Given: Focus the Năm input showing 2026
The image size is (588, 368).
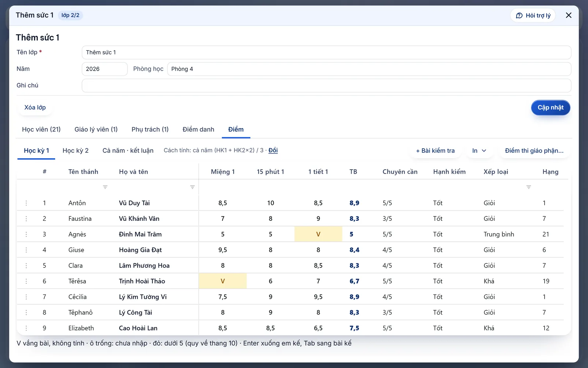Looking at the screenshot, I should 105,69.
